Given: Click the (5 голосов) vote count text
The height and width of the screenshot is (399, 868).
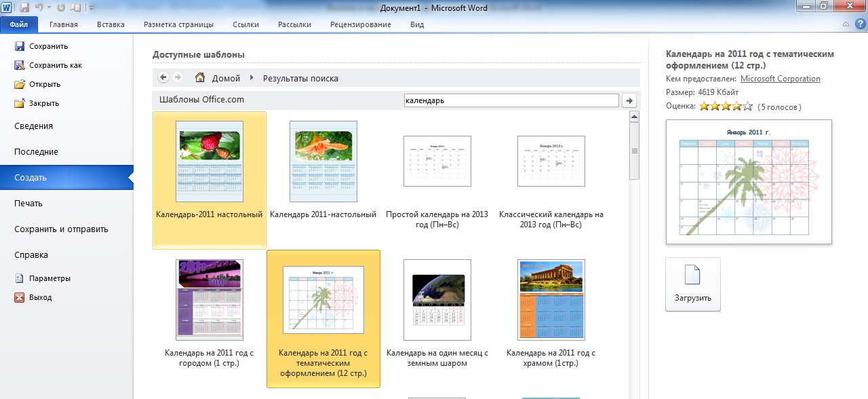Looking at the screenshot, I should [x=780, y=107].
